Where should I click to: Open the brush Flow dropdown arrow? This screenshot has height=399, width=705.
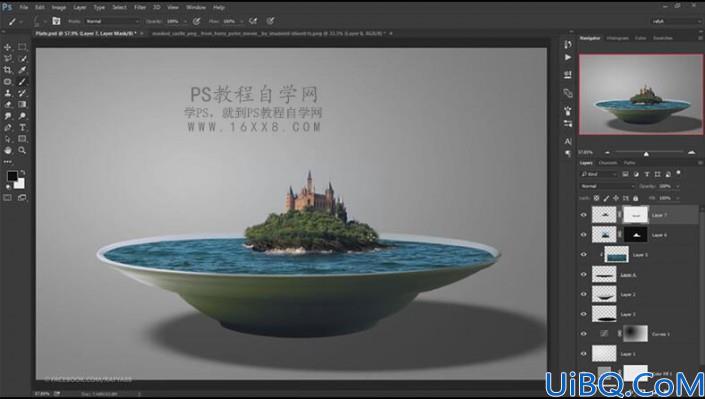pos(241,21)
